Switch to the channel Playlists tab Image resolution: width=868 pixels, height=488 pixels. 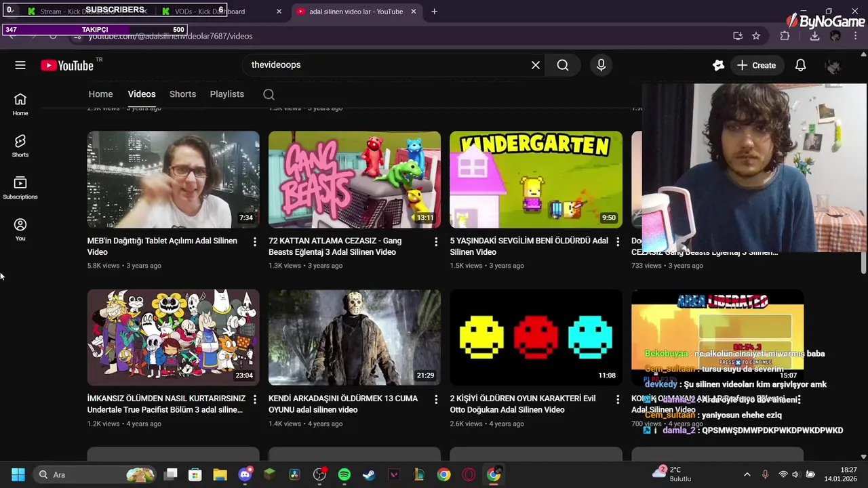[227, 94]
